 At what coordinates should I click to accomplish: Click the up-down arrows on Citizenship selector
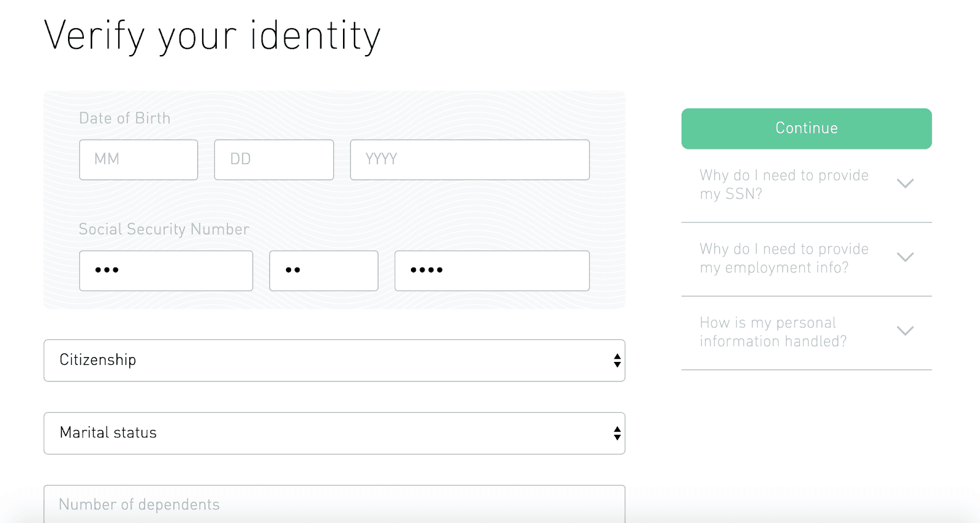click(617, 361)
